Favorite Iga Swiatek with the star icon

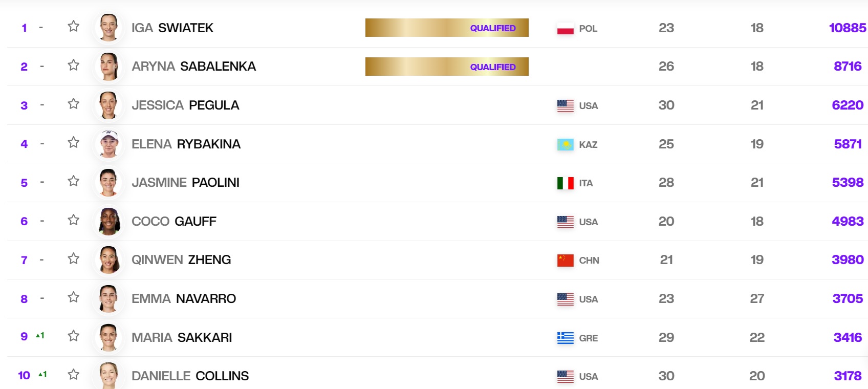point(74,26)
